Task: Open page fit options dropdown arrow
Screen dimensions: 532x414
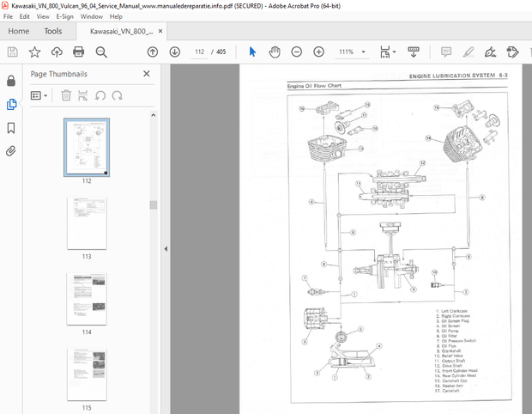Action: [x=394, y=52]
